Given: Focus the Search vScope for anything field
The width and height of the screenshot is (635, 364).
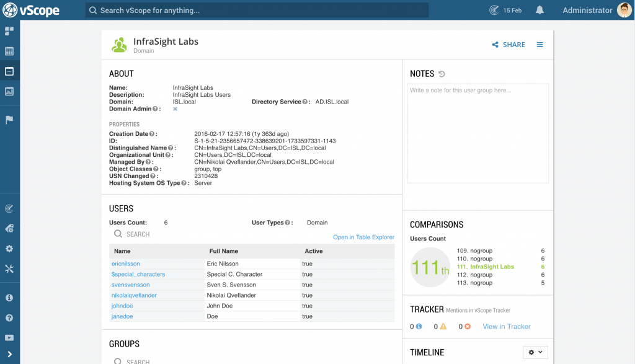Looking at the screenshot, I should (257, 10).
